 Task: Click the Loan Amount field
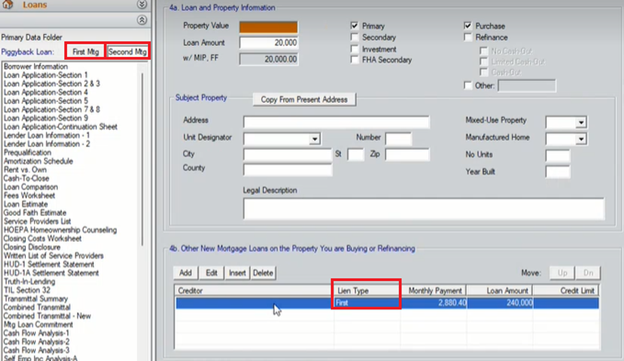coord(269,43)
